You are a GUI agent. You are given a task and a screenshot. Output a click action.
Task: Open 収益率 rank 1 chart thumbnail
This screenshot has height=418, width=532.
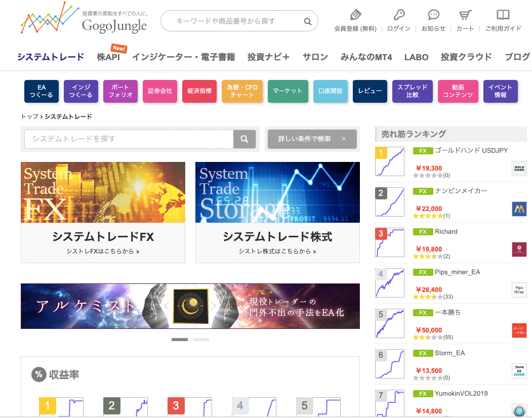pyautogui.click(x=61, y=407)
